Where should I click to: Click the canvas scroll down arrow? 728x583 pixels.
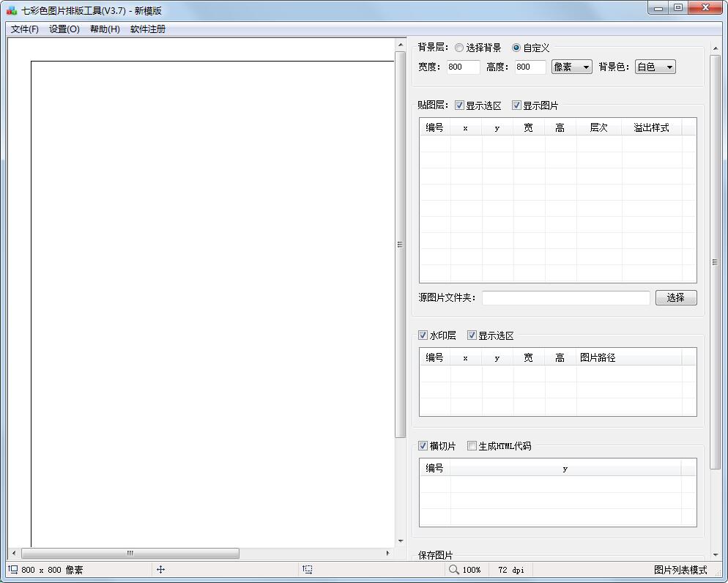click(400, 541)
